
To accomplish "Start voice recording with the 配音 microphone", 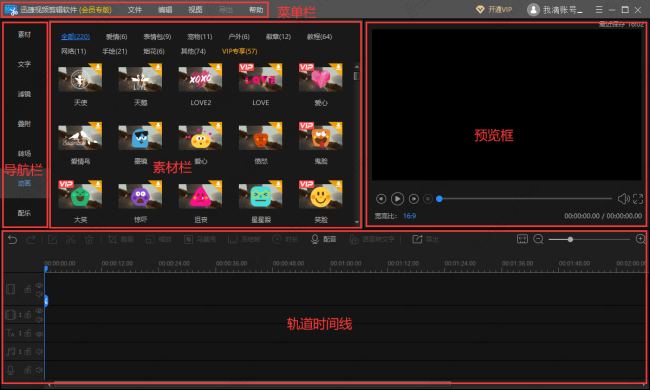I will pyautogui.click(x=323, y=239).
